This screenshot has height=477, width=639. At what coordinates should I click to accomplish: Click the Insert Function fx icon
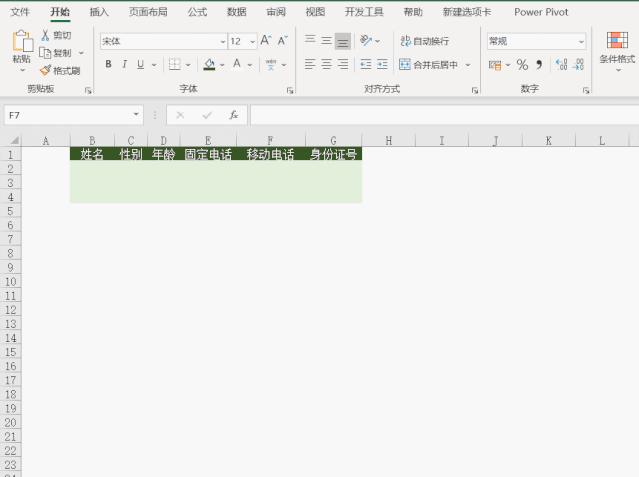pos(234,115)
